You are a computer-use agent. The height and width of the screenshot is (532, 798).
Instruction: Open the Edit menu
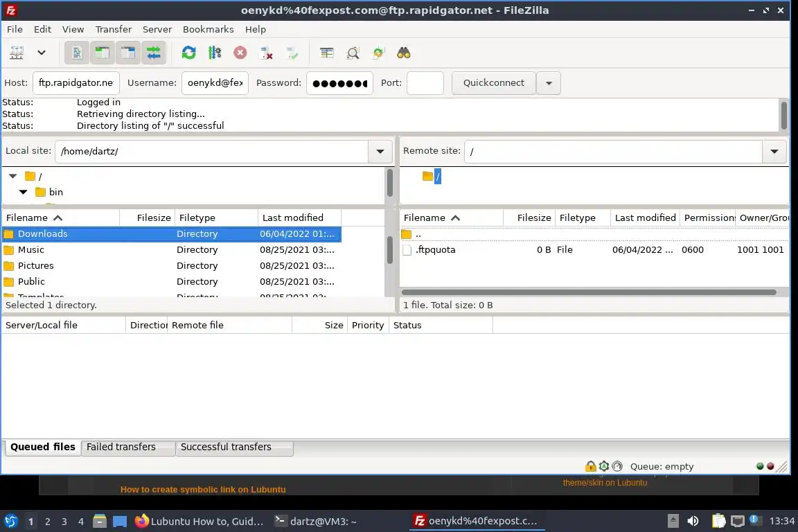42,29
